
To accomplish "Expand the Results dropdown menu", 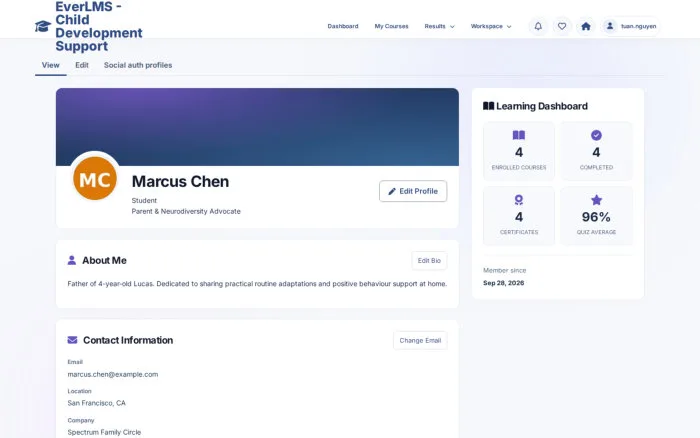I will pyautogui.click(x=439, y=26).
